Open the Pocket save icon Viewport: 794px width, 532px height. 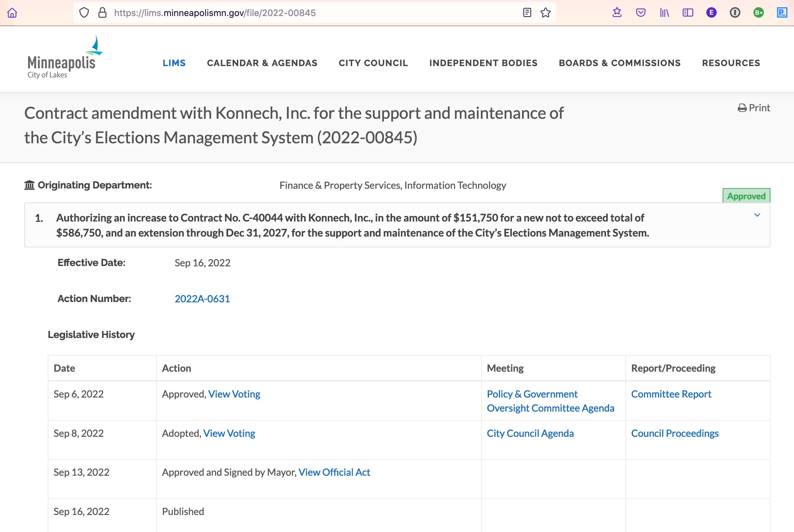pyautogui.click(x=640, y=13)
